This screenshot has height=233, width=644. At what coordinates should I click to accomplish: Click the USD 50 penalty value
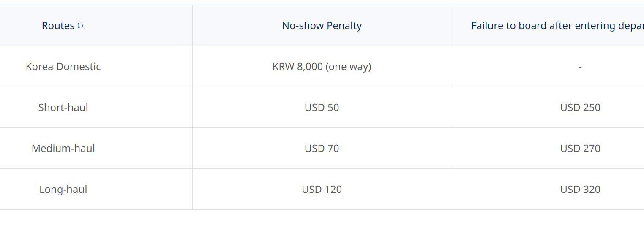322,108
